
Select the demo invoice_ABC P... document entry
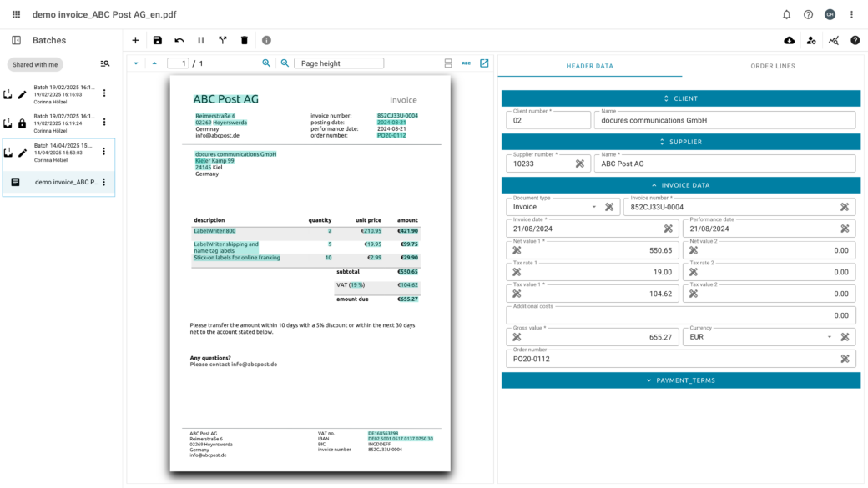pyautogui.click(x=58, y=182)
